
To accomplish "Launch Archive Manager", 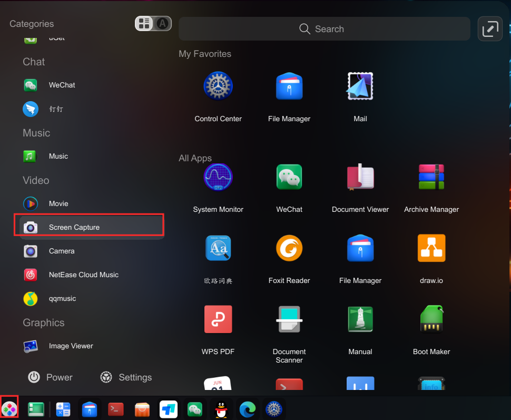I will (431, 177).
